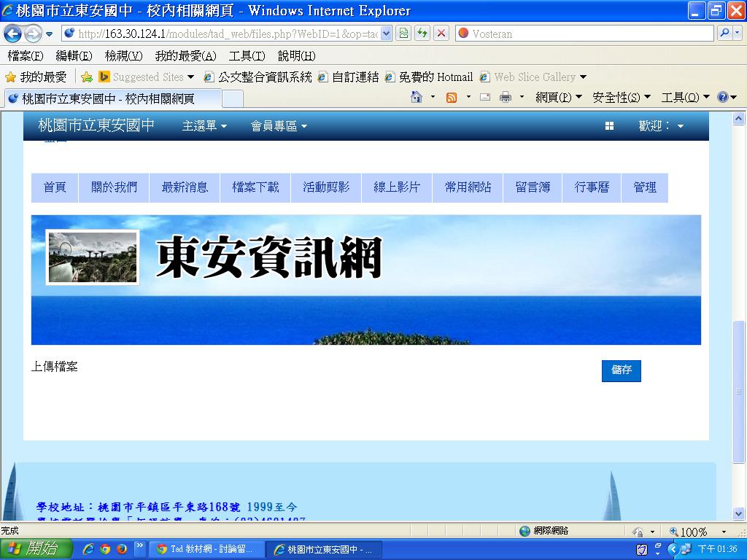
Task: Click the Windows 開始 start button
Action: (x=36, y=549)
